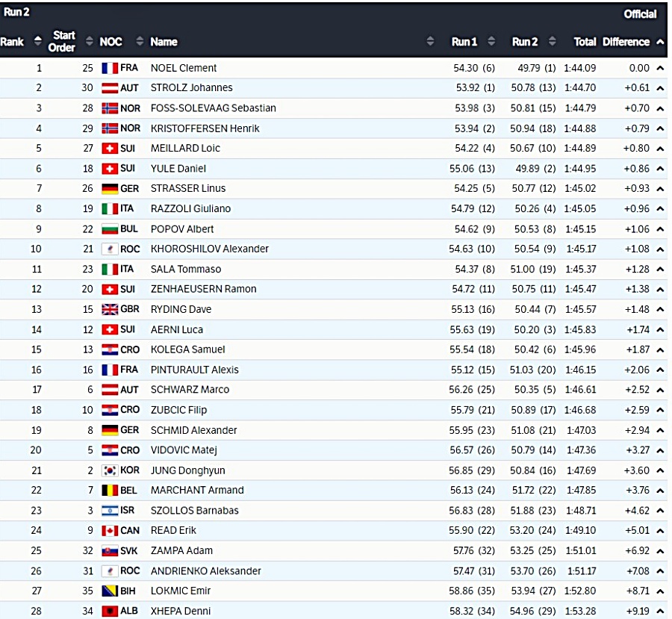Click Albania flag beside XHEPA Denni
This screenshot has width=672, height=619.
[x=110, y=612]
